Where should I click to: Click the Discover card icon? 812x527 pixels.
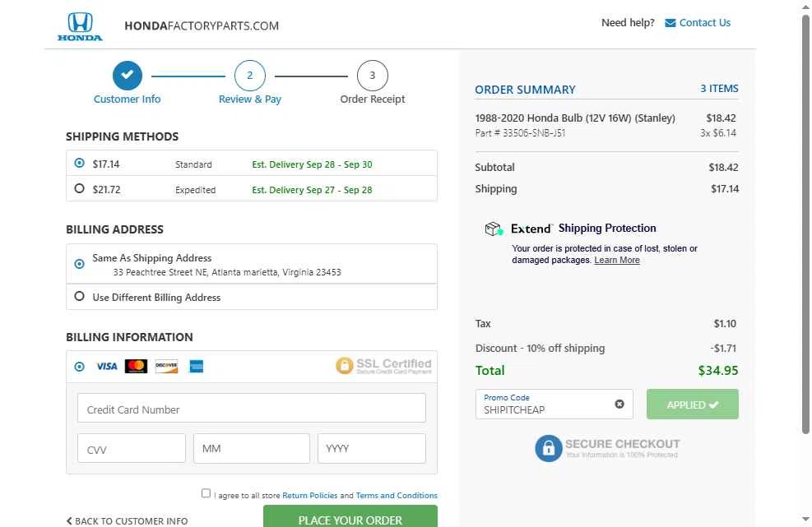coord(166,367)
